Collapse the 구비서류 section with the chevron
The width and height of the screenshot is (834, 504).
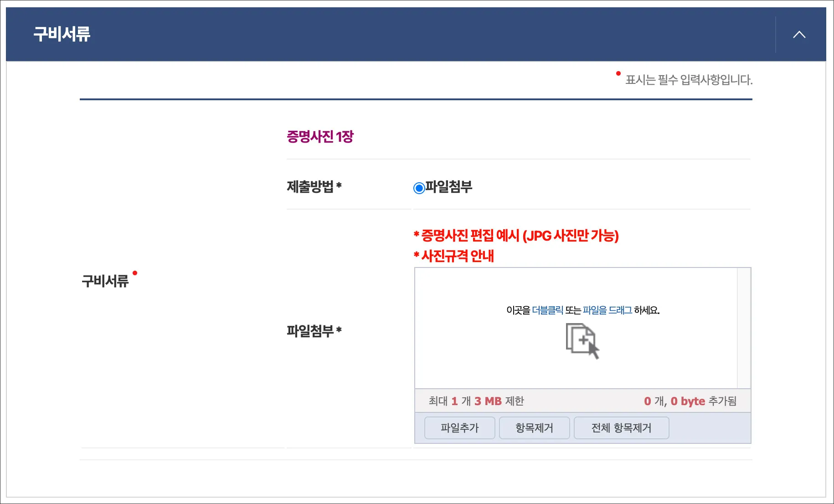point(798,34)
